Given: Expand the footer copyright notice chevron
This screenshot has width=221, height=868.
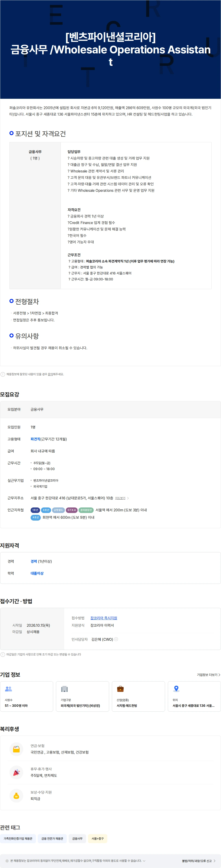Looking at the screenshot, I should [144, 861].
